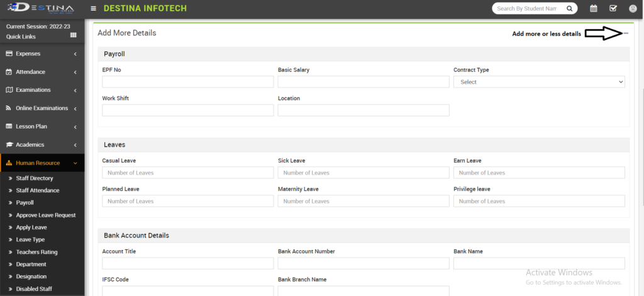
Task: Go to Teachers Rating page
Action: (36, 252)
